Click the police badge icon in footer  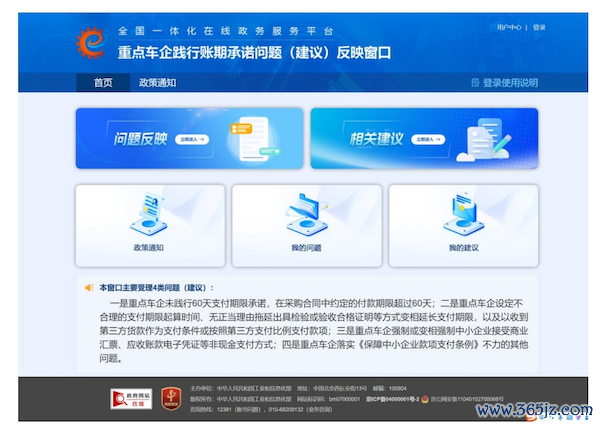point(425,399)
